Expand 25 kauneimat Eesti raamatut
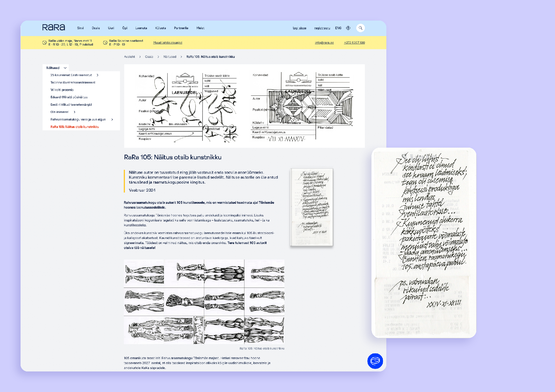This screenshot has height=392, width=555. 98,75
